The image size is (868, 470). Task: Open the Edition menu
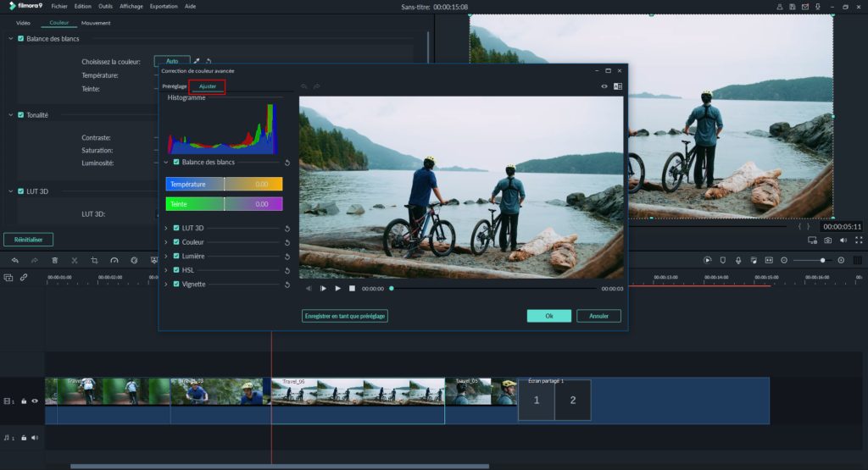tap(82, 7)
